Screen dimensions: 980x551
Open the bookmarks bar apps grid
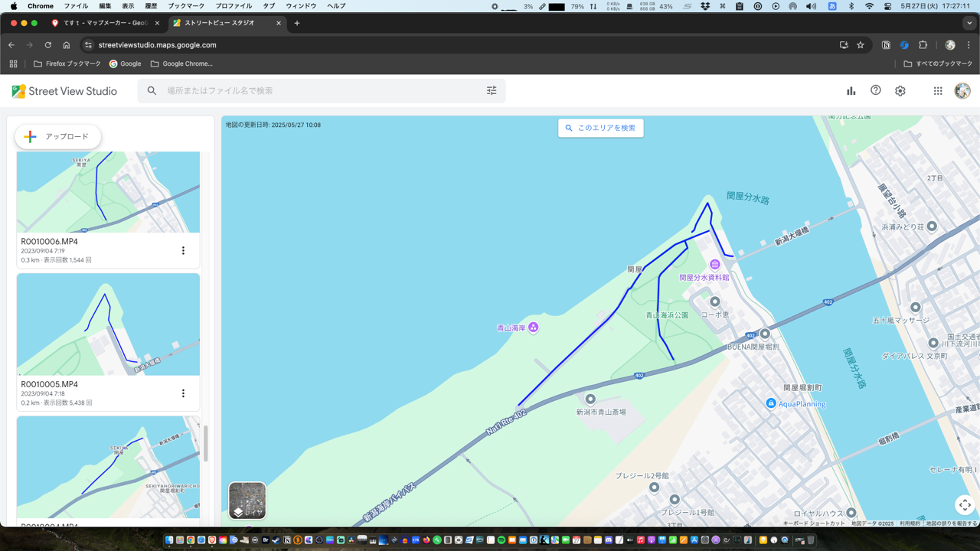[13, 64]
